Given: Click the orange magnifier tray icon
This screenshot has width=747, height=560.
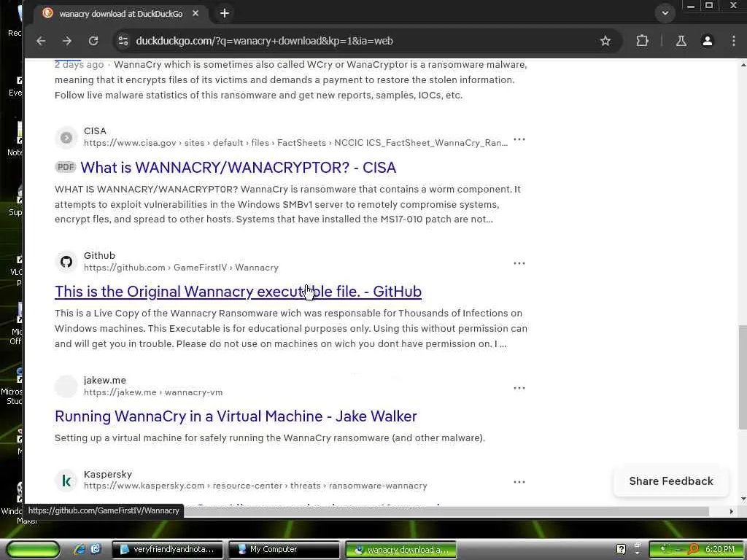Looking at the screenshot, I should pos(693,550).
